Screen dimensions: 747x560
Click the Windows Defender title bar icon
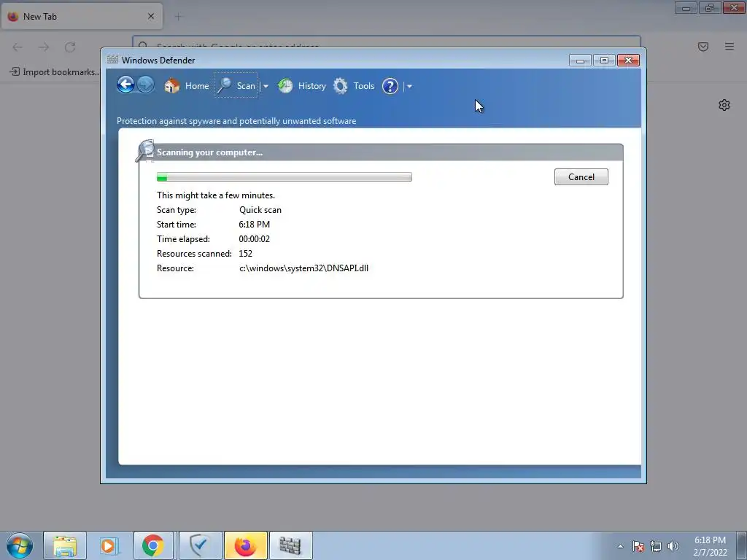point(112,60)
